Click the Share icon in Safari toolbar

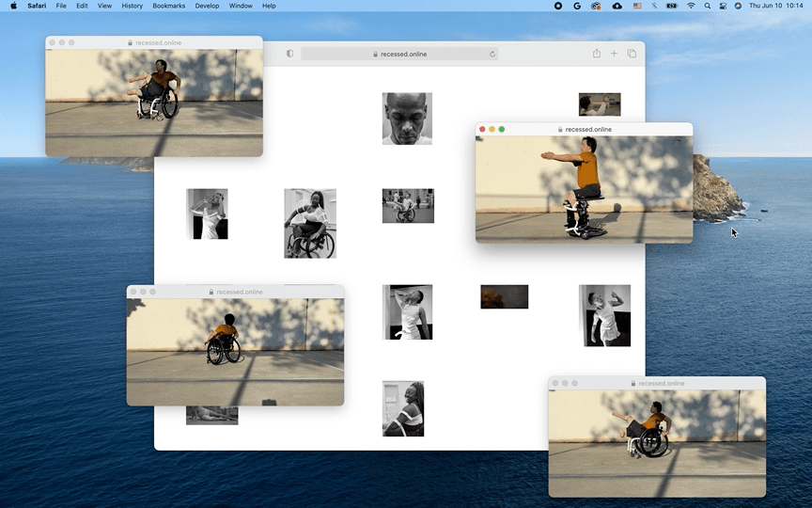597,54
